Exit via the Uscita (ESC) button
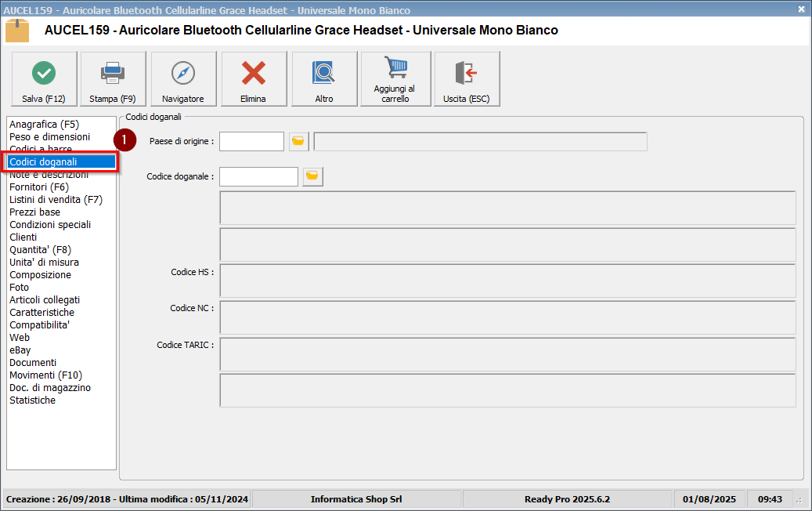Viewport: 812px width, 511px height. point(467,79)
